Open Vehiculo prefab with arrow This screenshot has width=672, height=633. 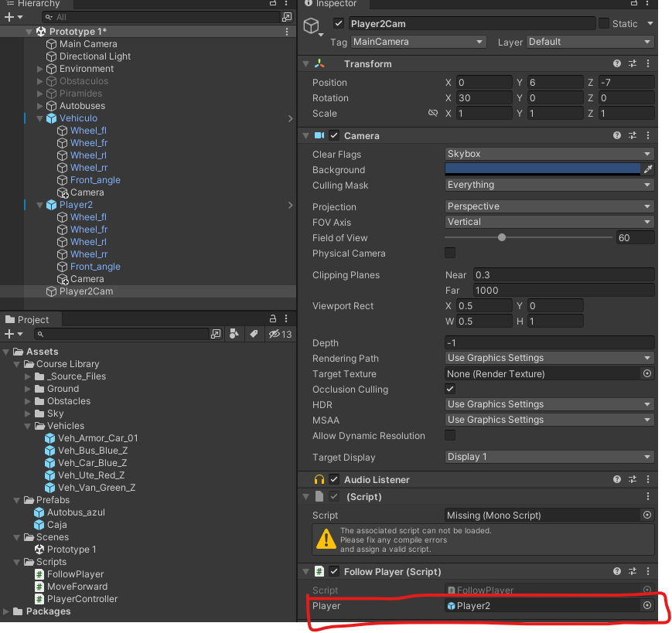click(290, 118)
